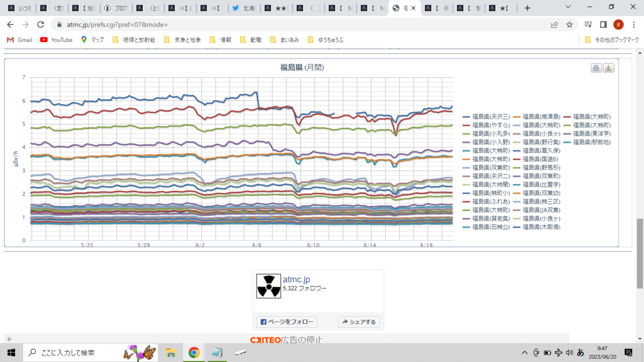Download the 福島県 chart image
Screen dimensions: 644x362
(609, 68)
